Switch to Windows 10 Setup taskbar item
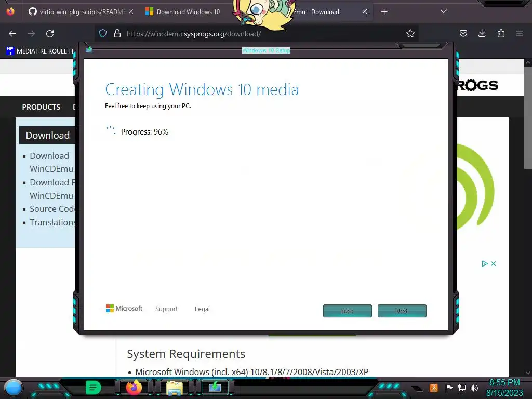 click(x=215, y=387)
